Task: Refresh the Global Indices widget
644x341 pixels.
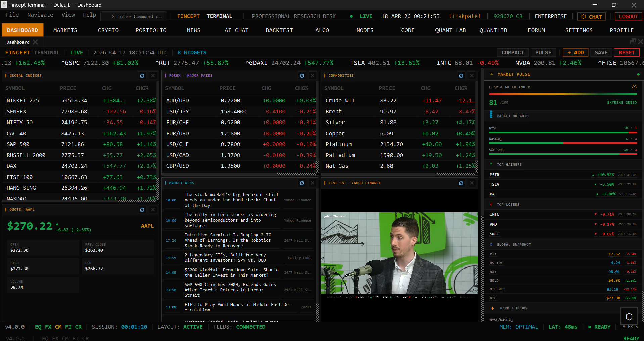Action: pyautogui.click(x=142, y=76)
